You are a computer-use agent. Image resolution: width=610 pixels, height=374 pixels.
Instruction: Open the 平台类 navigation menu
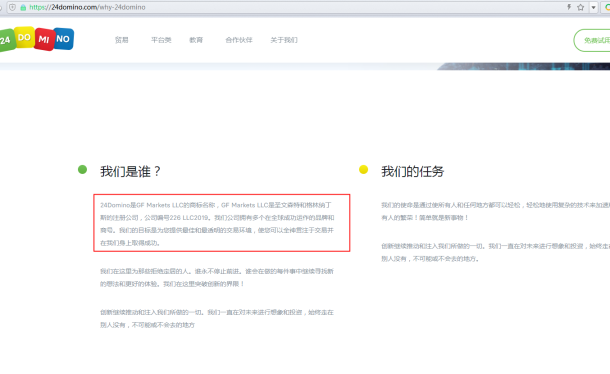coord(161,40)
